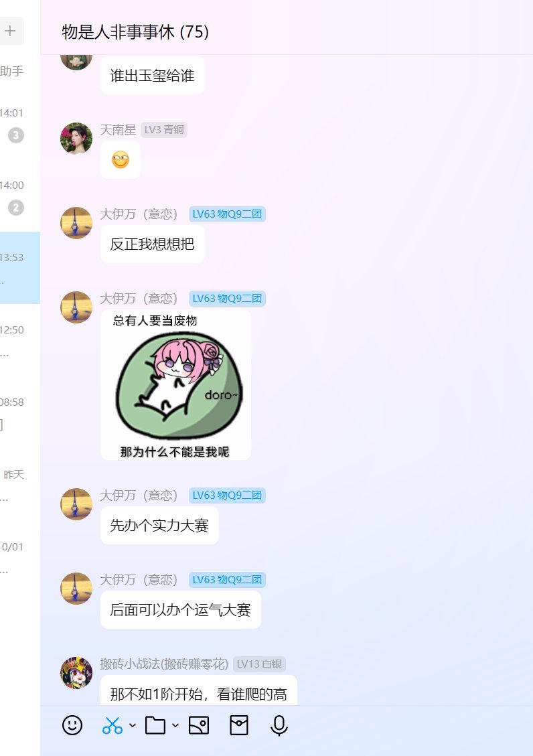Click the send image icon

tap(199, 725)
